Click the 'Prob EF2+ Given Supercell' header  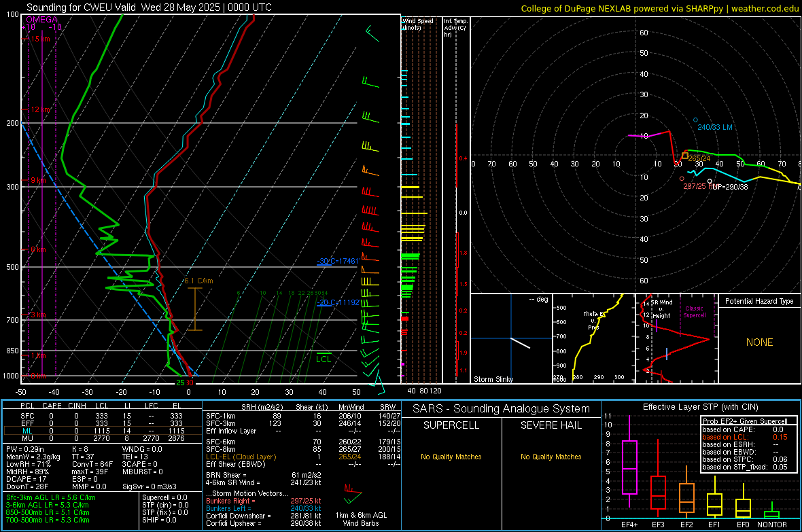[x=745, y=421]
